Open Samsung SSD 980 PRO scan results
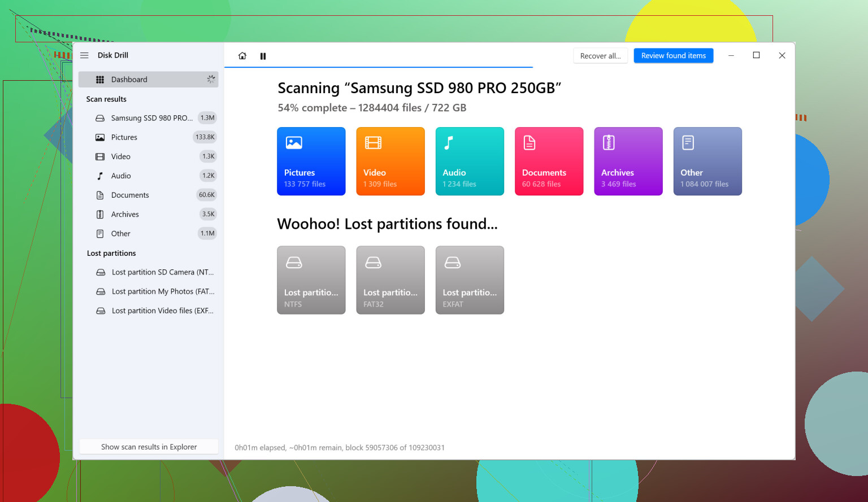The width and height of the screenshot is (868, 502). [x=149, y=118]
